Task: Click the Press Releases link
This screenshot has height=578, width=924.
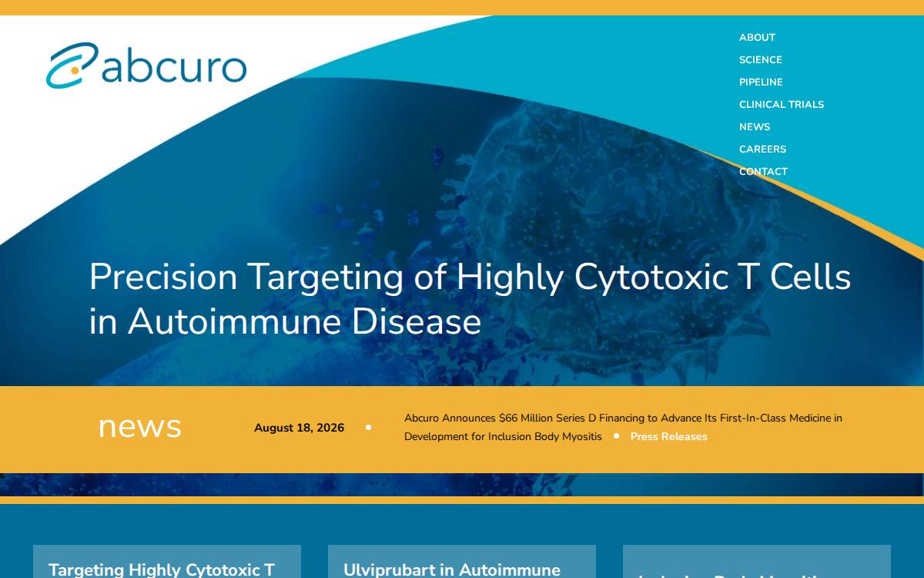Action: pos(668,436)
